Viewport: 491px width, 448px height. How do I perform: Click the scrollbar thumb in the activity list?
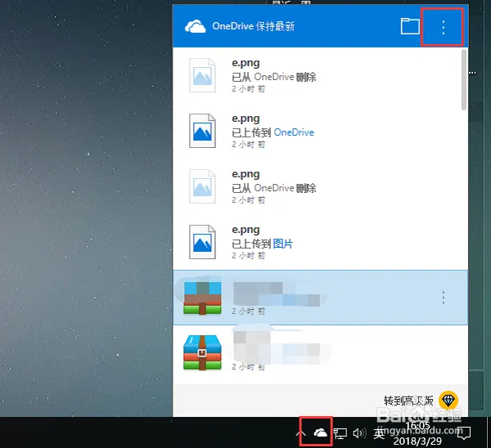click(464, 80)
